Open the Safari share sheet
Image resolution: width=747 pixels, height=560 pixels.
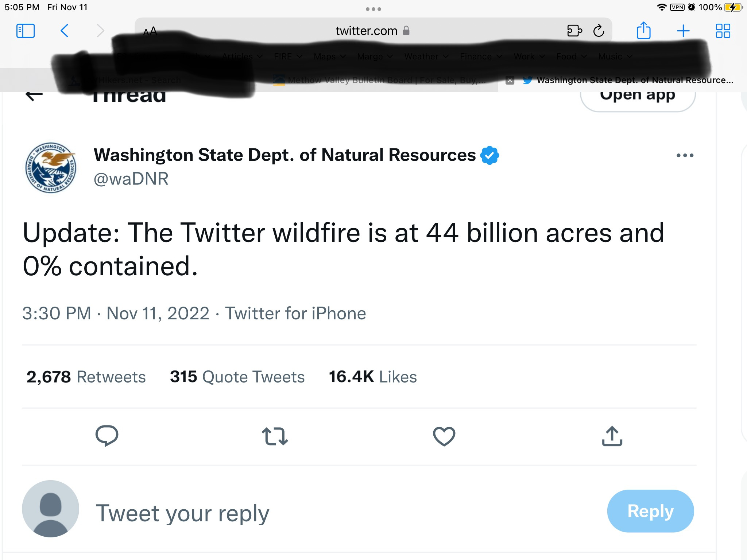click(643, 31)
